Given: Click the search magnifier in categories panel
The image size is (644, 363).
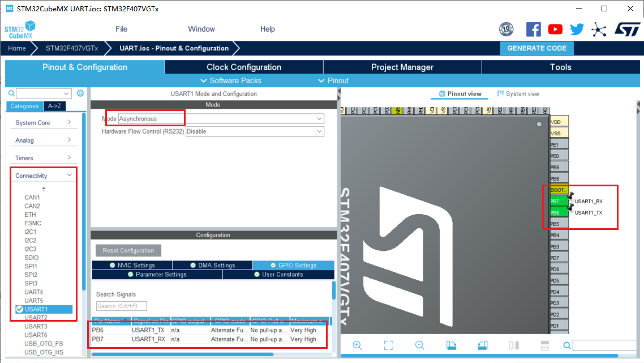Looking at the screenshot, I should [11, 93].
